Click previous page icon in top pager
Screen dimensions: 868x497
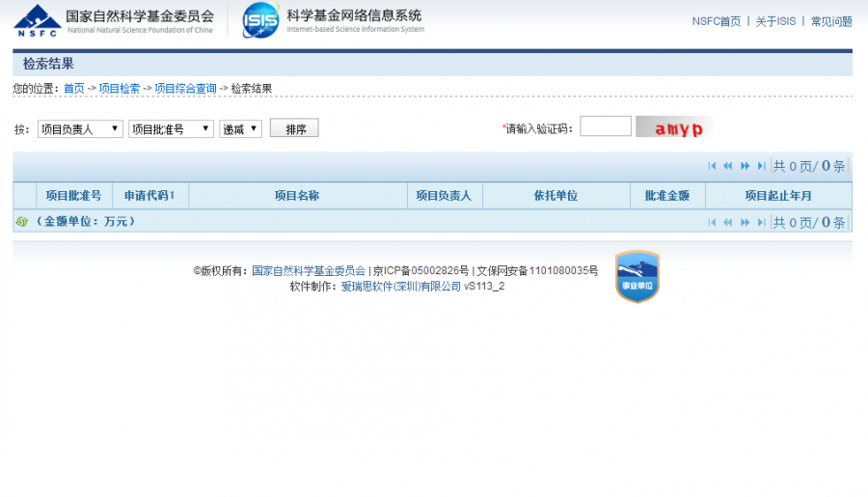tap(728, 166)
